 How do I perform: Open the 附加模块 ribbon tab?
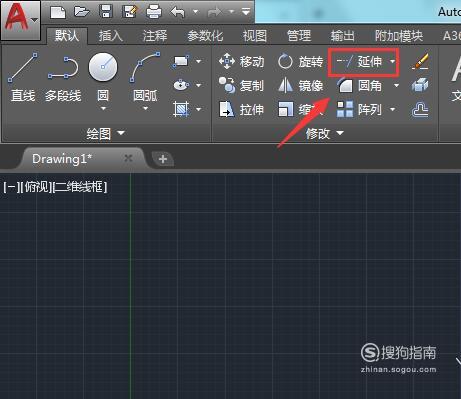(399, 36)
